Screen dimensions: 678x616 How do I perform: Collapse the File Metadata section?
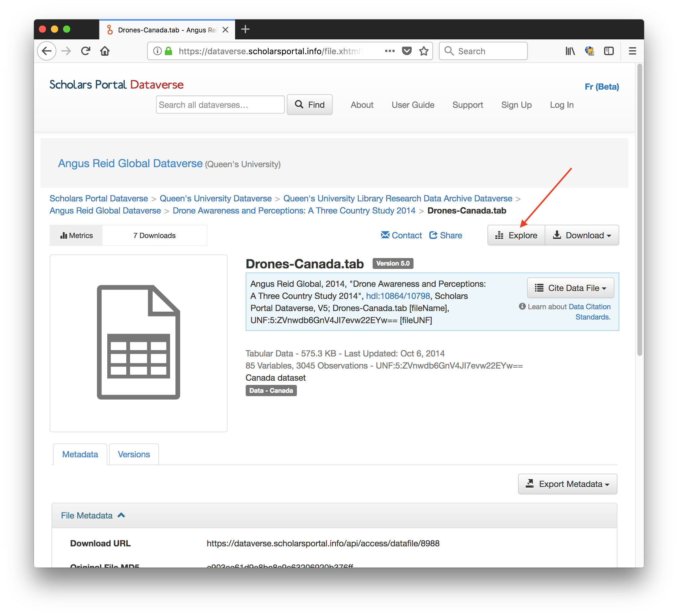[93, 515]
